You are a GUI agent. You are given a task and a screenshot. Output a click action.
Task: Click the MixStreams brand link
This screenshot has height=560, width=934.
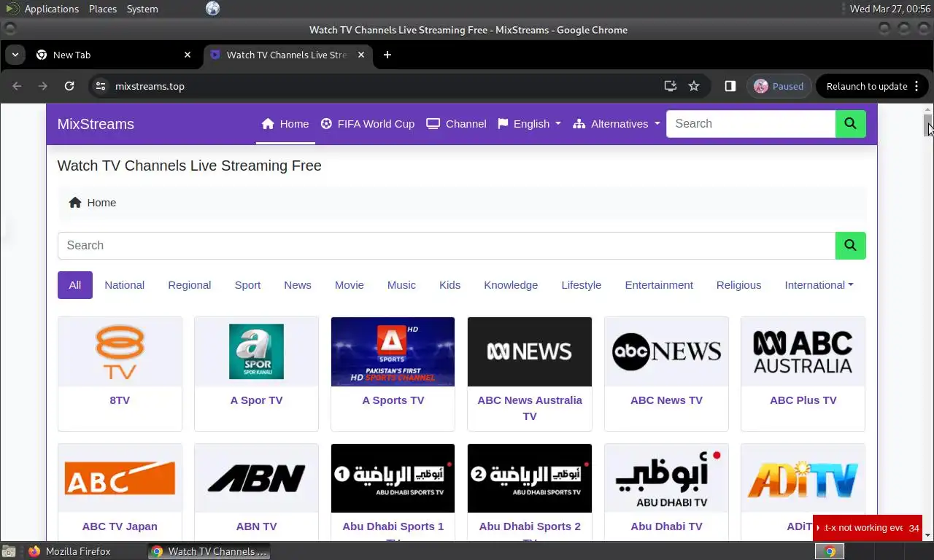click(96, 124)
